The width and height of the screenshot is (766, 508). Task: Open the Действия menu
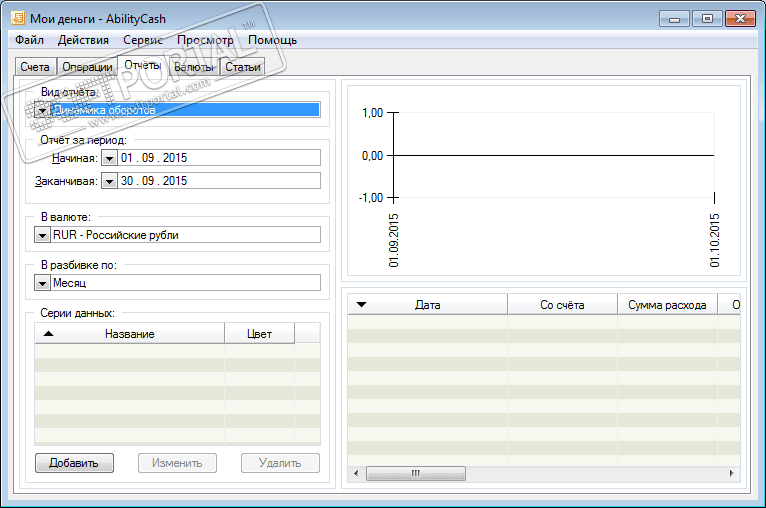(x=83, y=40)
